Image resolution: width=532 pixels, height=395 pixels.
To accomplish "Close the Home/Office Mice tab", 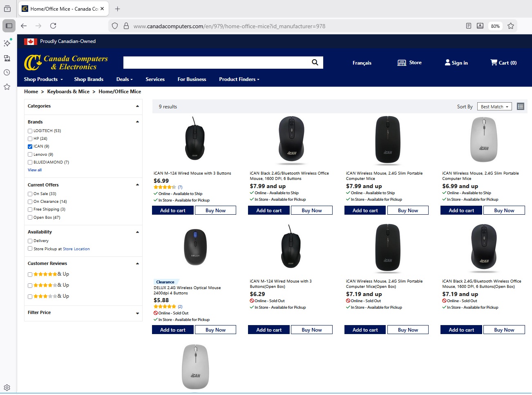I will point(102,9).
